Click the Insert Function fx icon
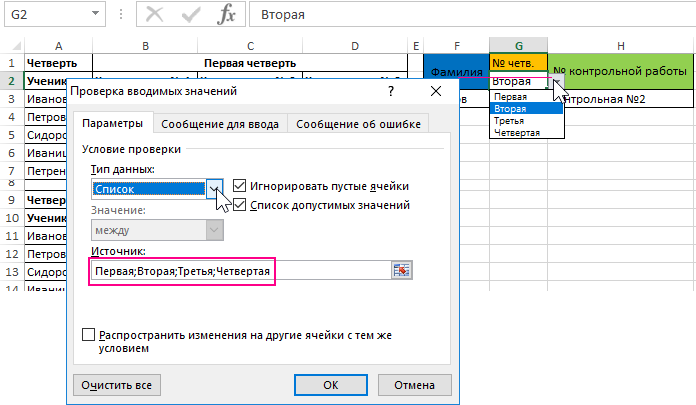This screenshot has height=405, width=696. (226, 14)
